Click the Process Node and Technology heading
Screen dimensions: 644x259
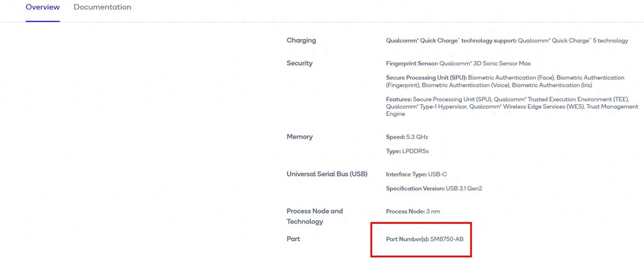pos(314,216)
